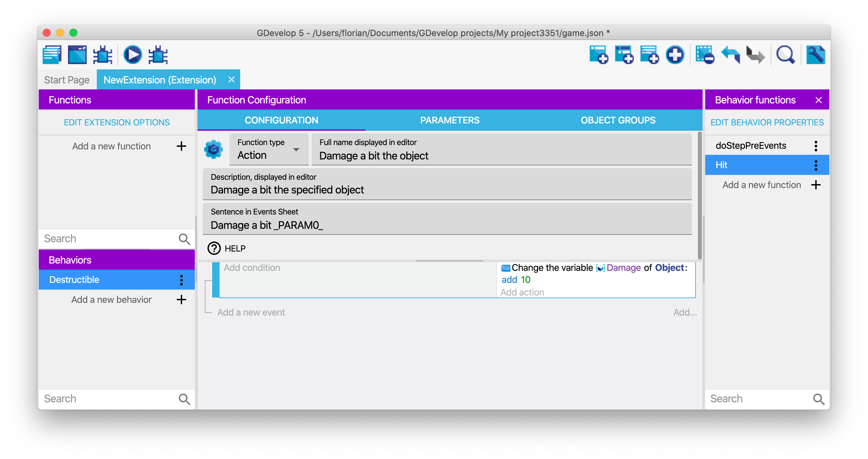Screen dimensions: 868x459
Task: Click the preview play button
Action: (132, 55)
